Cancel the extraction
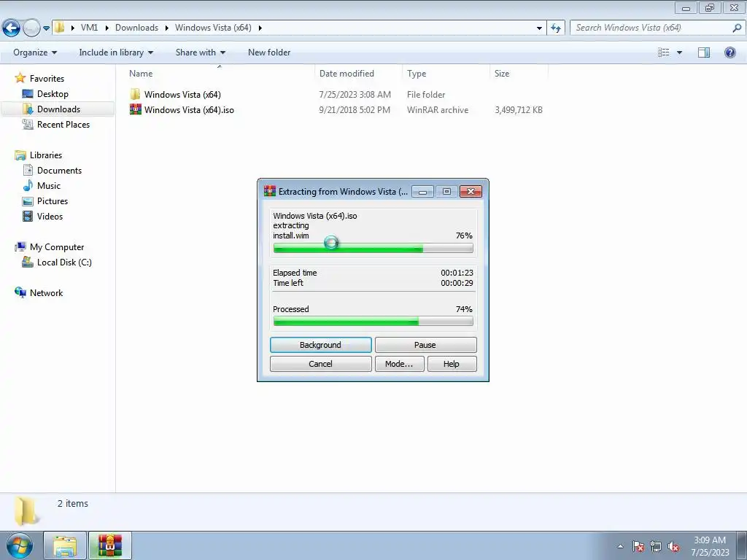747x560 pixels. [321, 364]
